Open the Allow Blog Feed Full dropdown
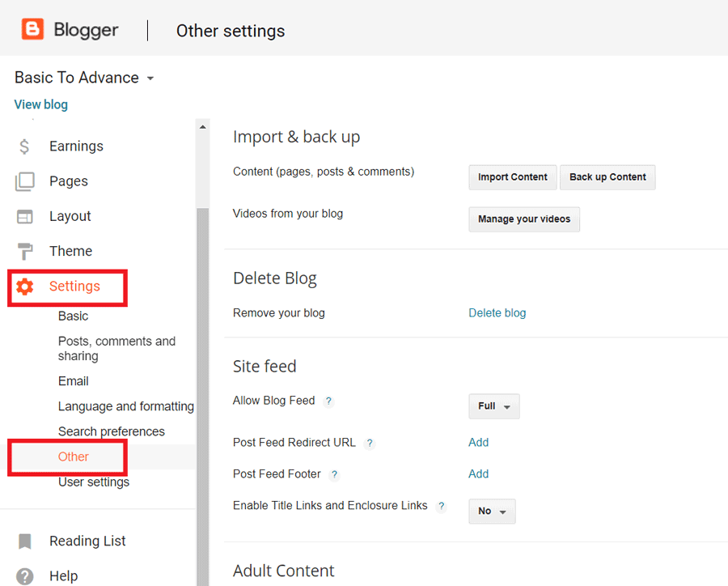This screenshot has width=728, height=586. point(494,406)
